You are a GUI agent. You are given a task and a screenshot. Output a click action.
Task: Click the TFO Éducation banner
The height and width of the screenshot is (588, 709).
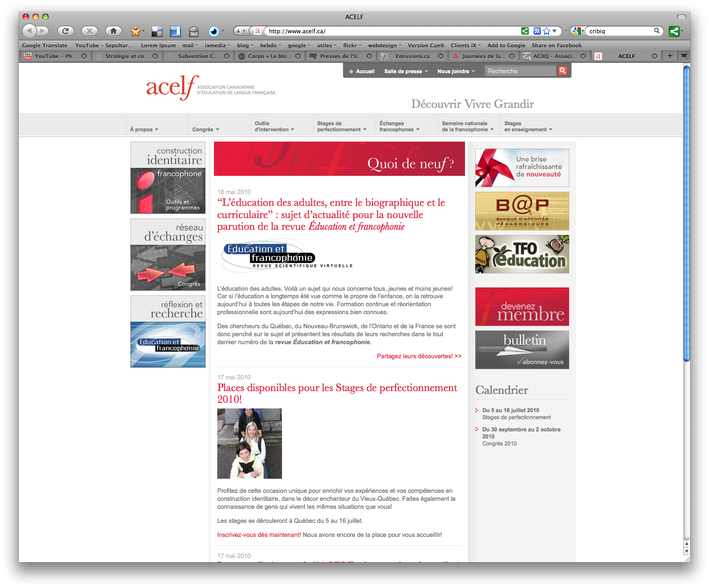522,254
